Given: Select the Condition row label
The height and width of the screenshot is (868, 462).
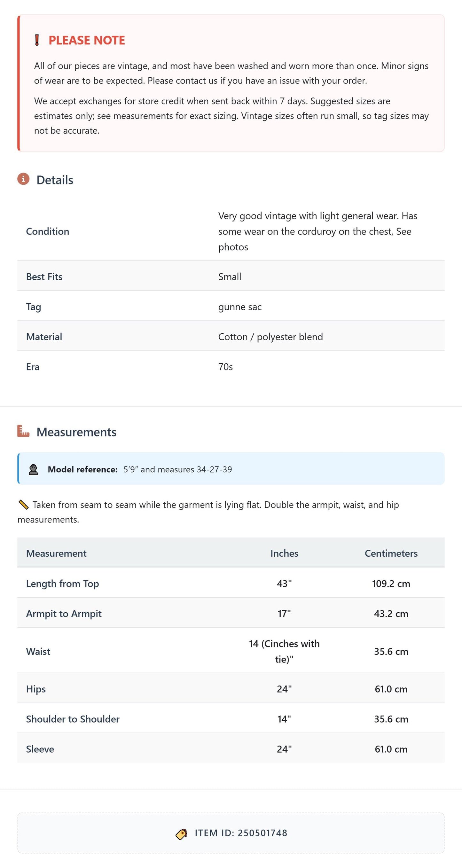Looking at the screenshot, I should click(x=48, y=231).
